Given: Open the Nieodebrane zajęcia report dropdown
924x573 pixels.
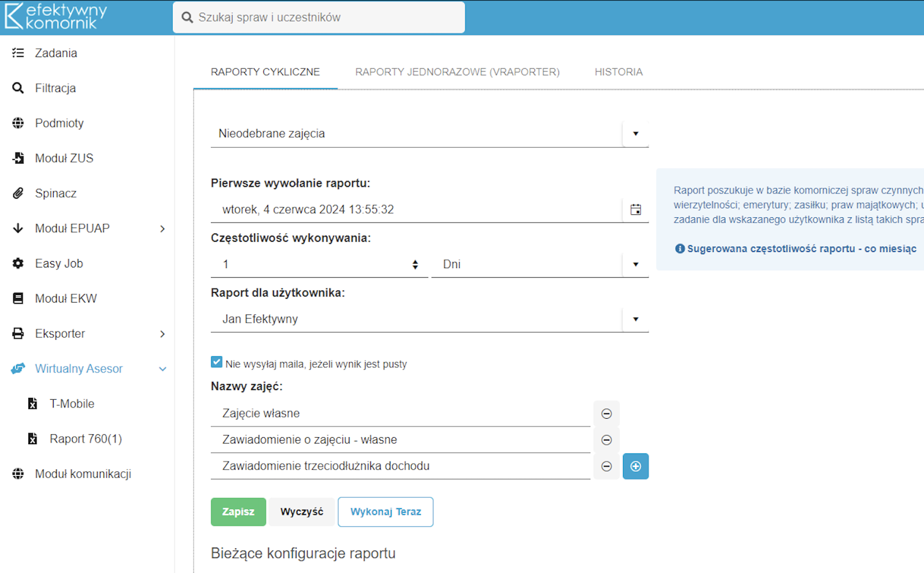Looking at the screenshot, I should click(x=635, y=133).
